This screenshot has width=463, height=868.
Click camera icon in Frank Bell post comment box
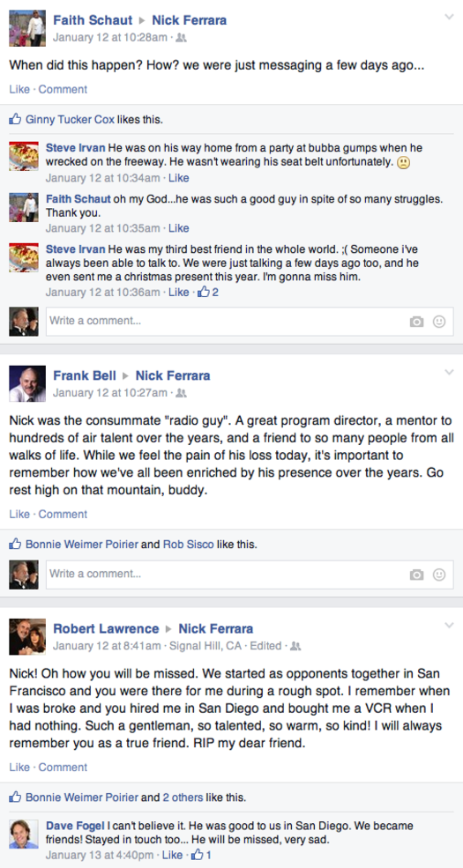coord(416,575)
